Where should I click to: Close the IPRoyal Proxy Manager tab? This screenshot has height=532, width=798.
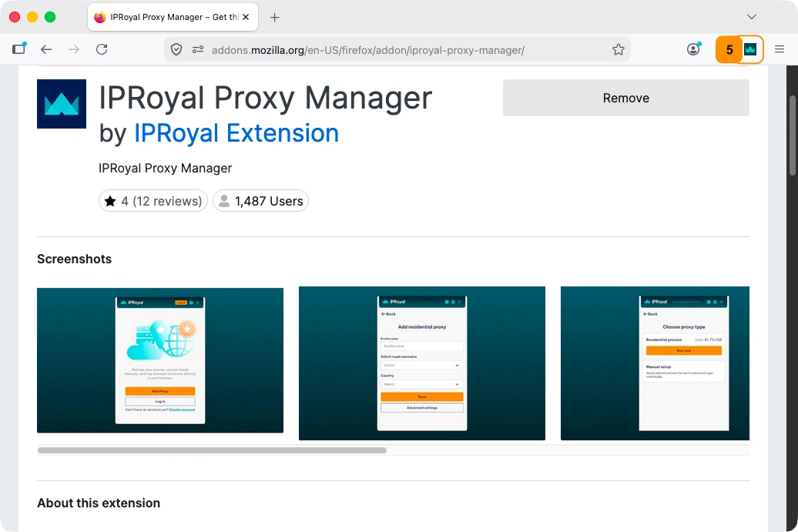246,17
